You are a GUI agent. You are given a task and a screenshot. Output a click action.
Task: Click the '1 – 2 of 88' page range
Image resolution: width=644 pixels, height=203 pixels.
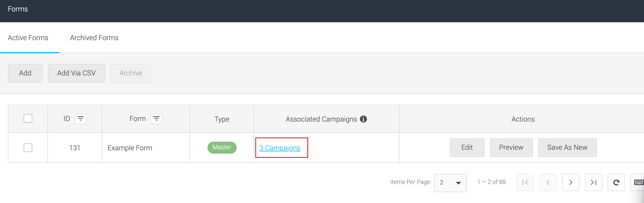(492, 182)
